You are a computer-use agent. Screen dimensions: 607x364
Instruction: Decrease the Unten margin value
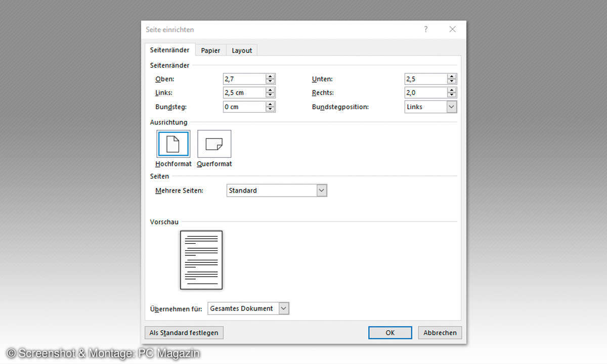452,81
